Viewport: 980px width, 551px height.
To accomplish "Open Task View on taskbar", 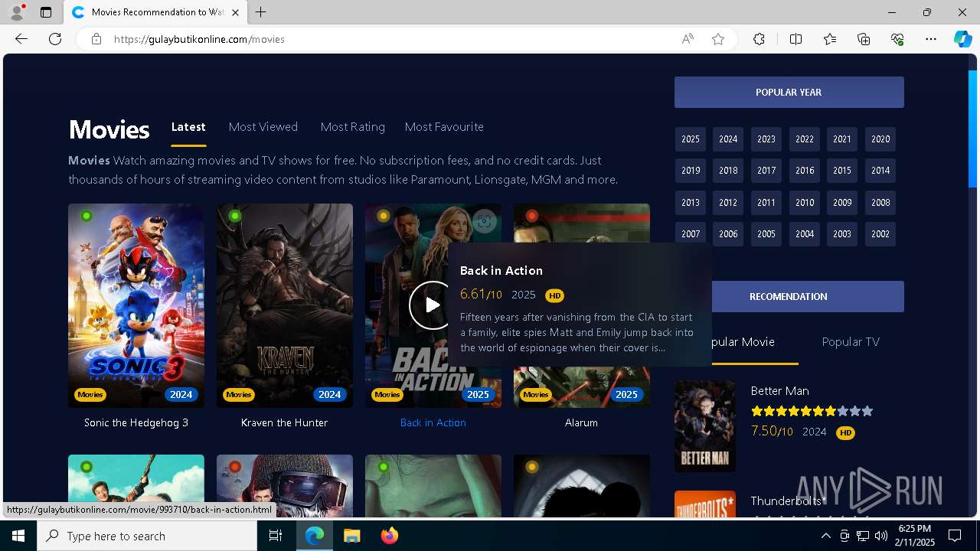I will pos(276,536).
